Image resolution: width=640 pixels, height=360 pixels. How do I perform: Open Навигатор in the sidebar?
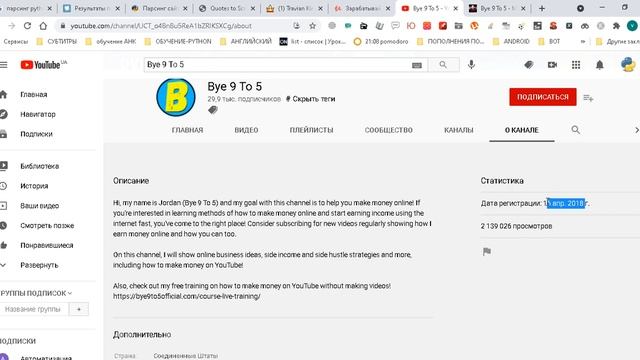click(38, 114)
